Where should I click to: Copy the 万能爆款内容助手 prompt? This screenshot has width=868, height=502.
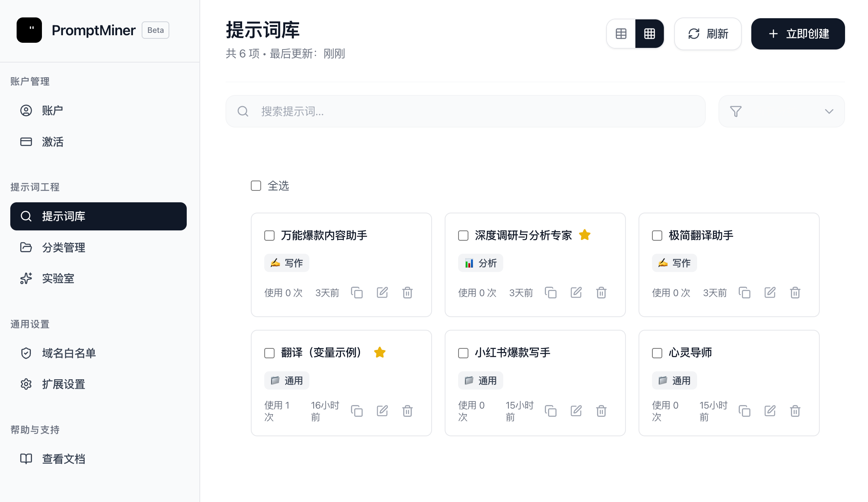[x=356, y=293]
